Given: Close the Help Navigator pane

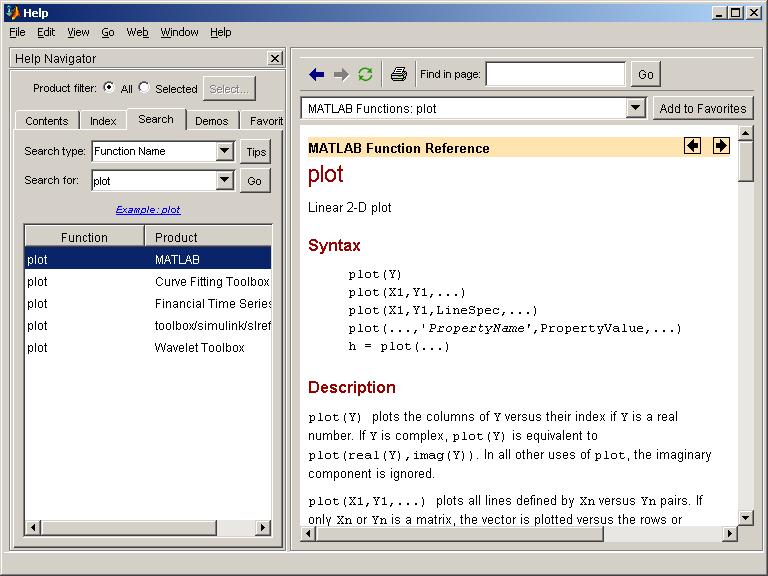Looking at the screenshot, I should click(275, 58).
